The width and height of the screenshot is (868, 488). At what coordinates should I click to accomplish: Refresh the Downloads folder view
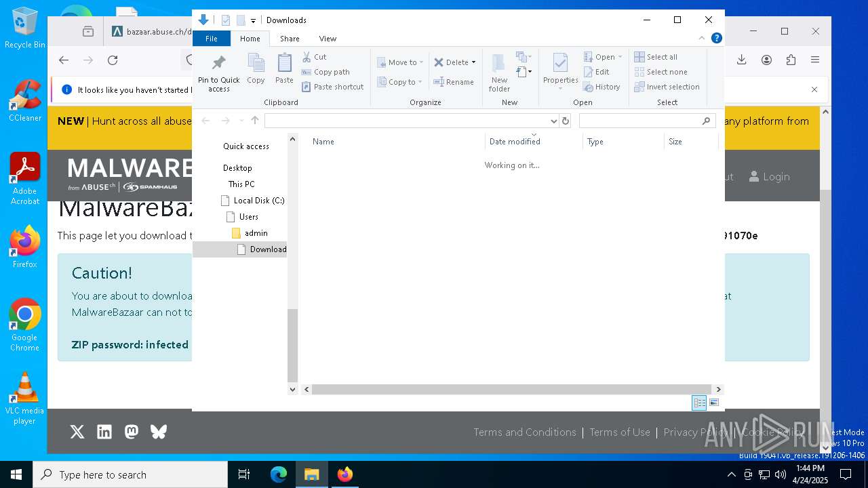pyautogui.click(x=566, y=121)
